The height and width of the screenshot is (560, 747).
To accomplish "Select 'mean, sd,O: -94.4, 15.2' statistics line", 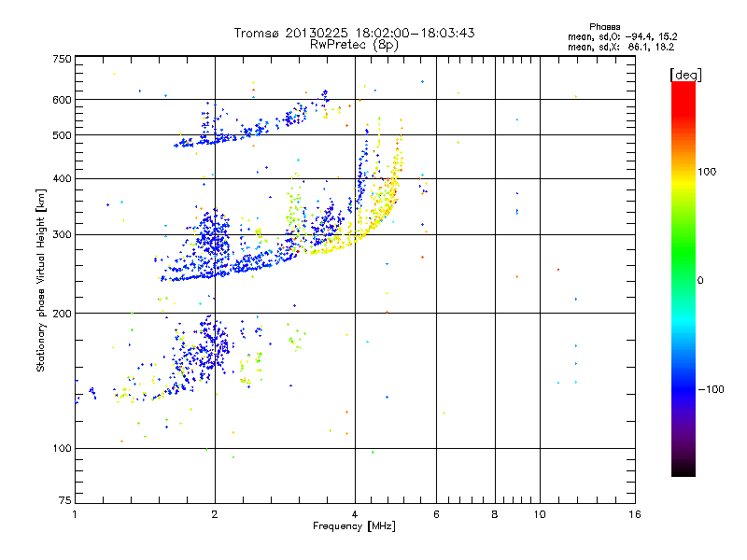I will [622, 36].
